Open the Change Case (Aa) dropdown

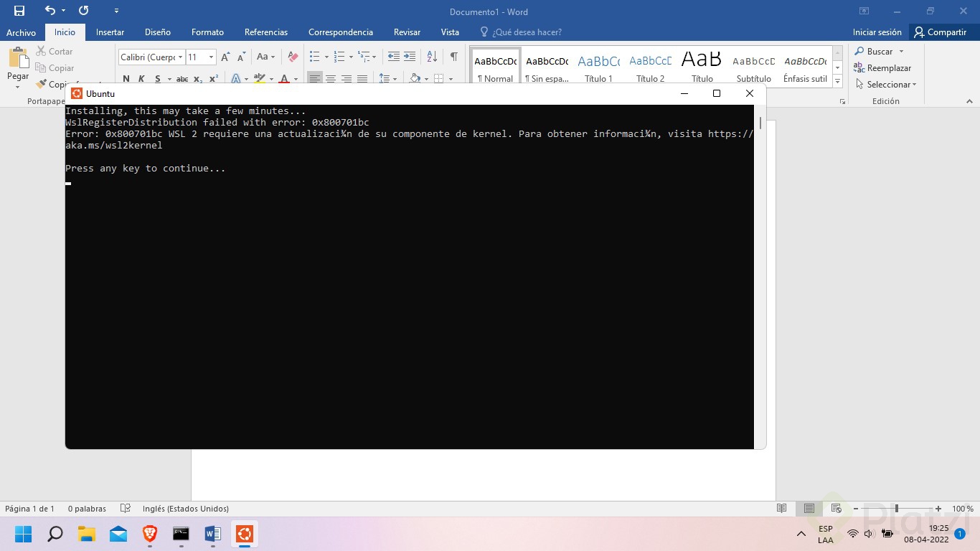click(265, 57)
